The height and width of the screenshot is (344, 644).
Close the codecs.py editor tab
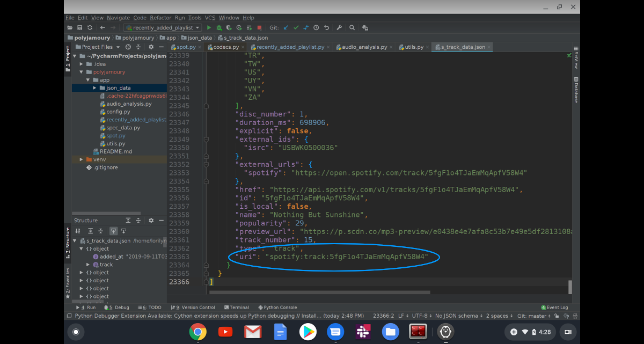243,47
